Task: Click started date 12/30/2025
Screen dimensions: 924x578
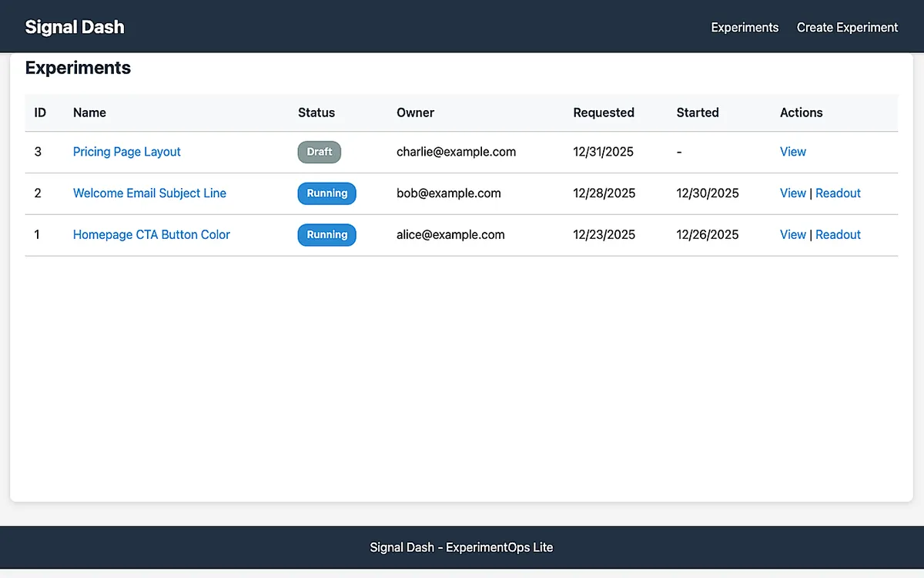Action: pyautogui.click(x=708, y=193)
